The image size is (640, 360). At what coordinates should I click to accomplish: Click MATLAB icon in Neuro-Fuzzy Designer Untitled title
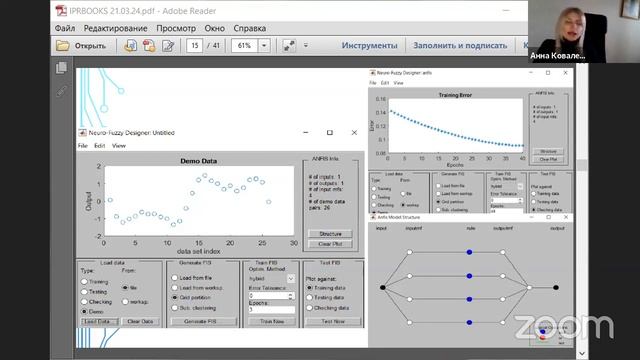pos(82,133)
